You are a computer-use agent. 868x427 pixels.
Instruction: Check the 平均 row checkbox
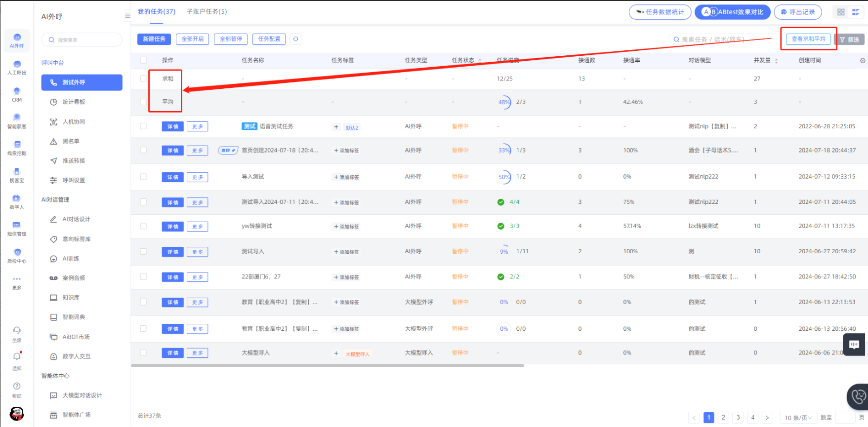[143, 102]
